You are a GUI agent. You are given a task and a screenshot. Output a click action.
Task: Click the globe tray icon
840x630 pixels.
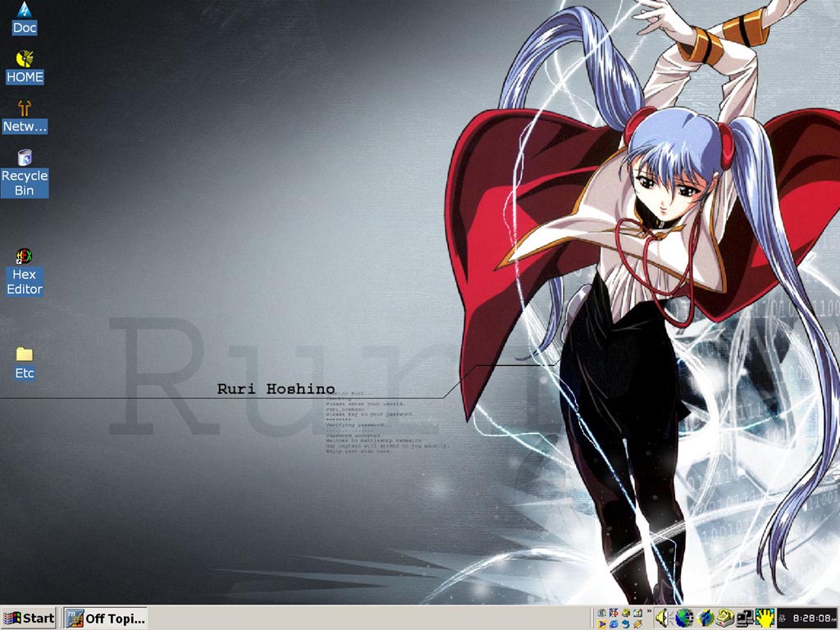click(684, 619)
